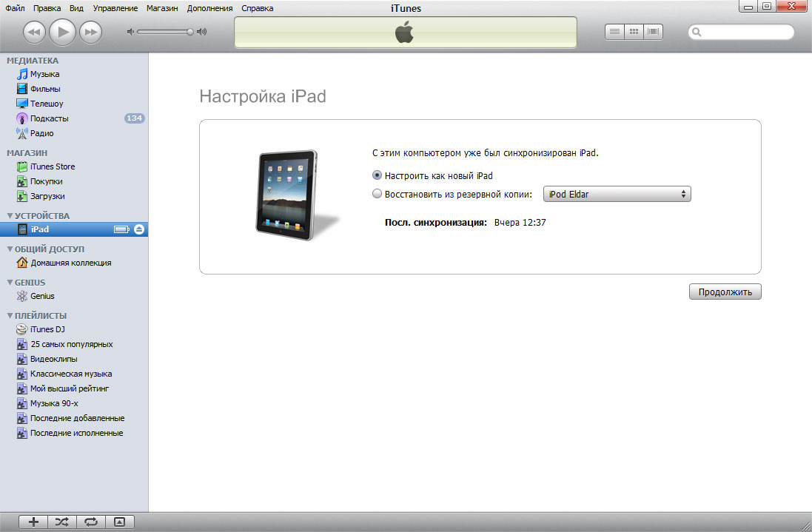Click the iPad thumbnail image
Viewport: 812px width, 532px height.
click(297, 195)
